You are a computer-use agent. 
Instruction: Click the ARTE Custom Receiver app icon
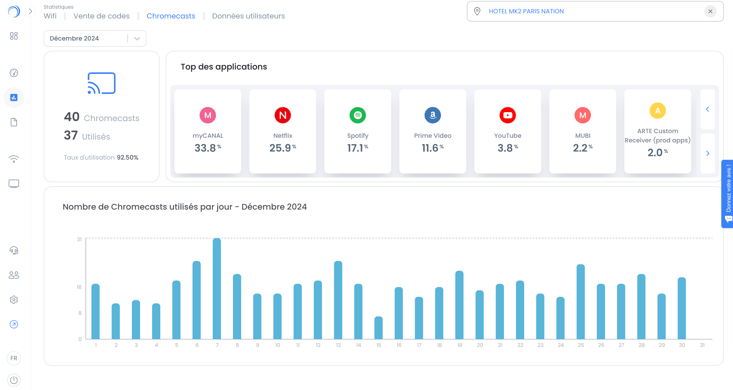tap(657, 110)
